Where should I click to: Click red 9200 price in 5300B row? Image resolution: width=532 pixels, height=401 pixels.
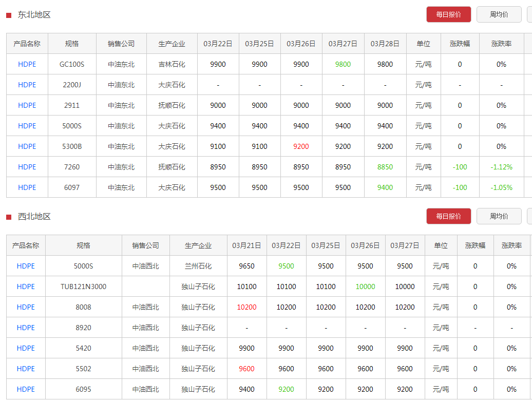pos(301,146)
